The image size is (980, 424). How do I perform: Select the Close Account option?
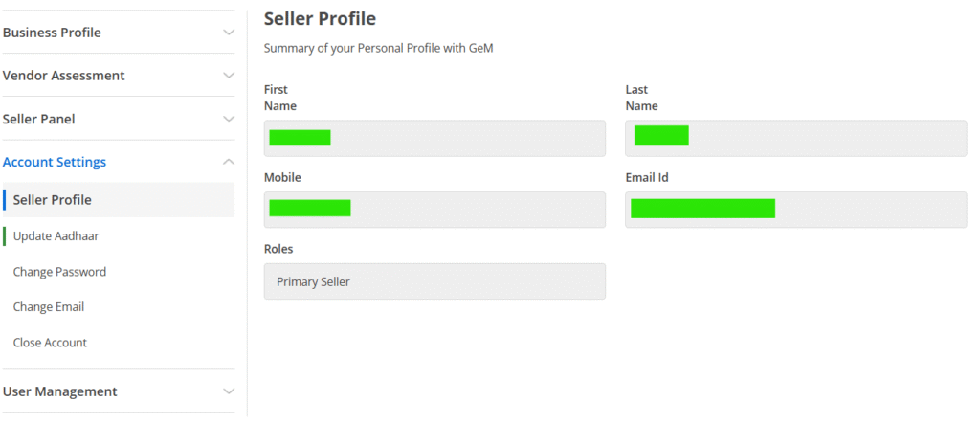pos(50,343)
